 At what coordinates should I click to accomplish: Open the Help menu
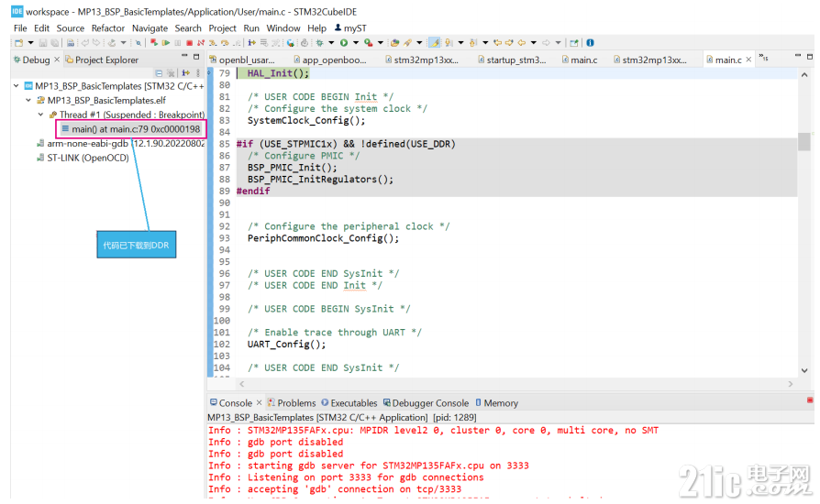point(316,28)
